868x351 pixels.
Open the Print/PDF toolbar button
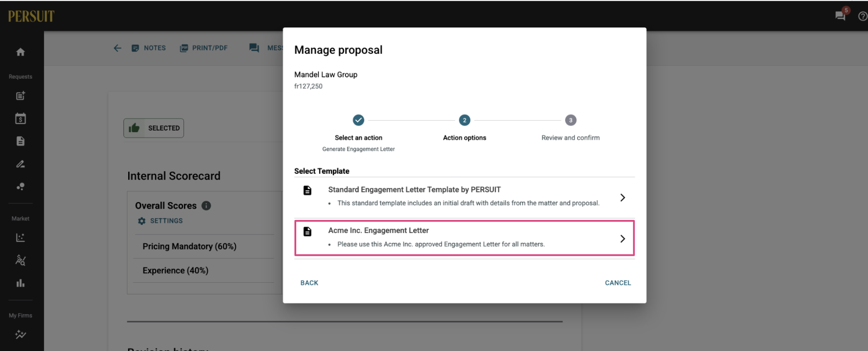click(204, 48)
